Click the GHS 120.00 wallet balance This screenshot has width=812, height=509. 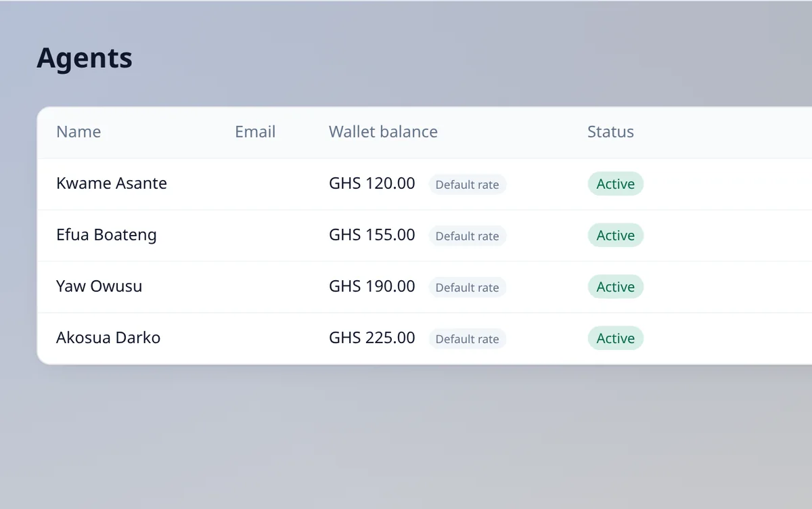372,183
